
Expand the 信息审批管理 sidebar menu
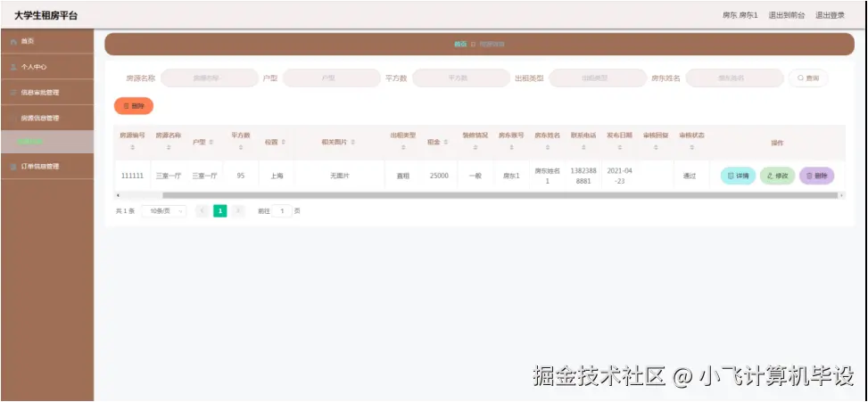(x=47, y=93)
